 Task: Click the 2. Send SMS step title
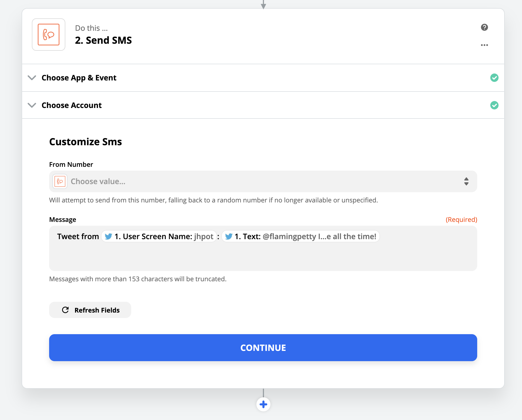[x=103, y=40]
